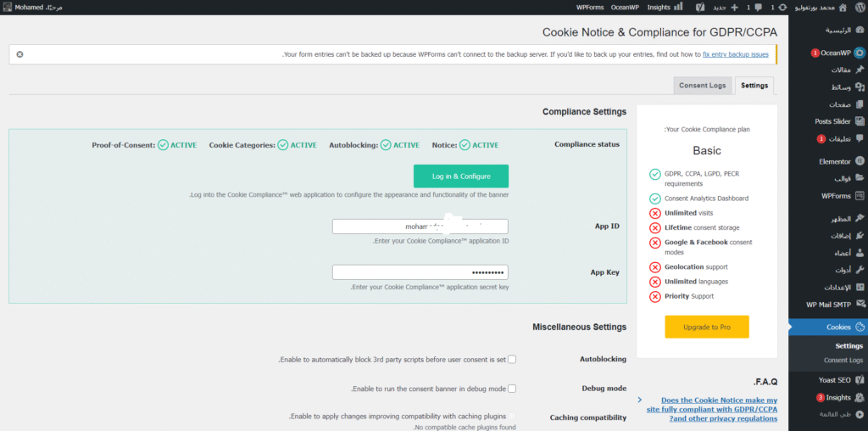Open Settings (الإعدادات) sidebar icon
This screenshot has width=868, height=431.
pos(860,287)
